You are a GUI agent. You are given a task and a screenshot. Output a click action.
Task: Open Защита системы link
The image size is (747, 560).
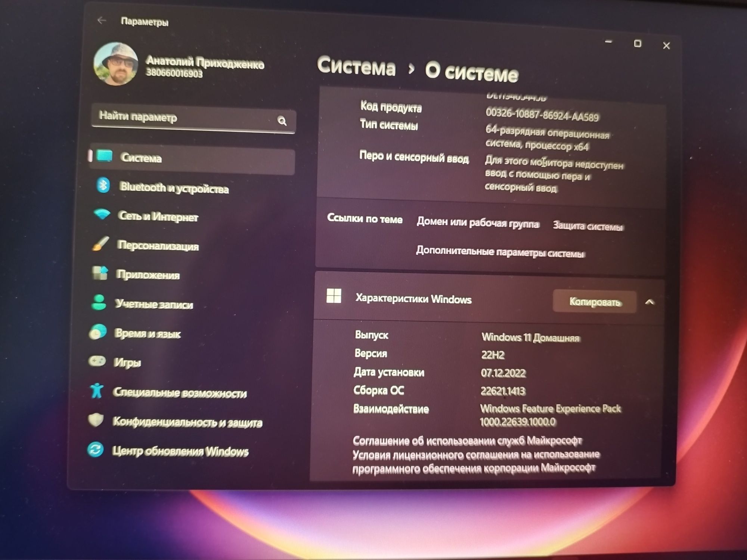point(588,226)
